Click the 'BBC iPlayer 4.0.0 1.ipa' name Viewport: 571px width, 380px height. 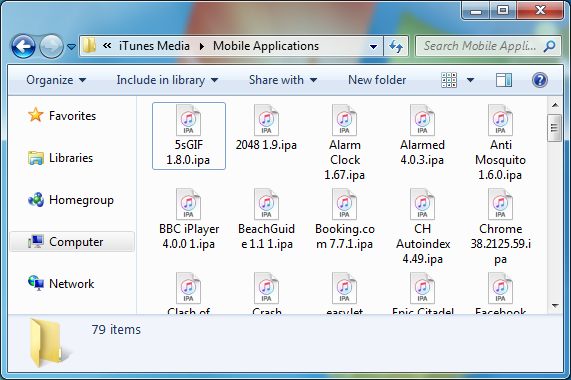[189, 236]
